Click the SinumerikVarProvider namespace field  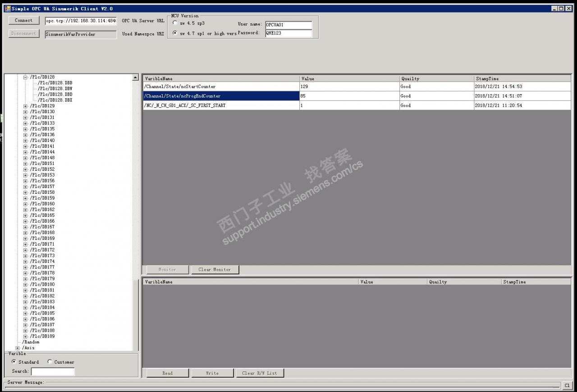(x=81, y=34)
